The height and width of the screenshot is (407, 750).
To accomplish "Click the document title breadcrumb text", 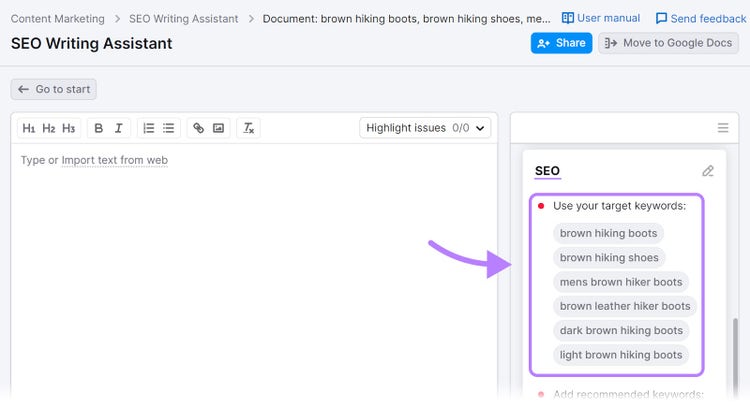I will pos(407,19).
